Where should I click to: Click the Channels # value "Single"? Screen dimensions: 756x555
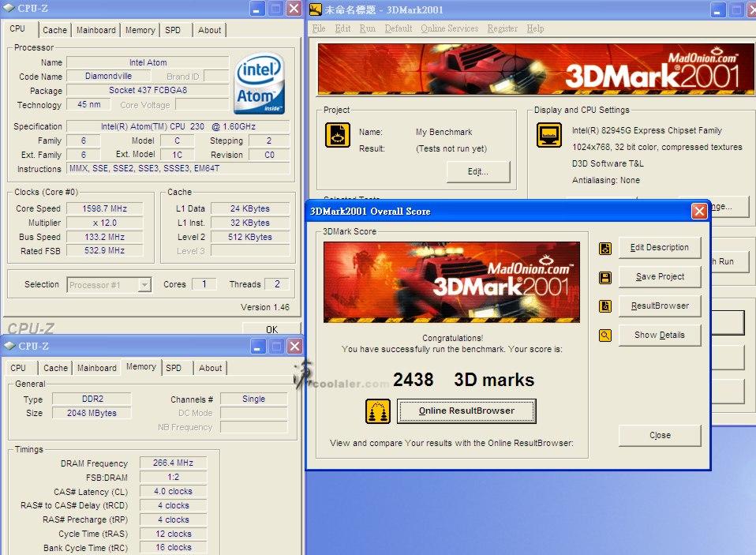click(x=253, y=399)
